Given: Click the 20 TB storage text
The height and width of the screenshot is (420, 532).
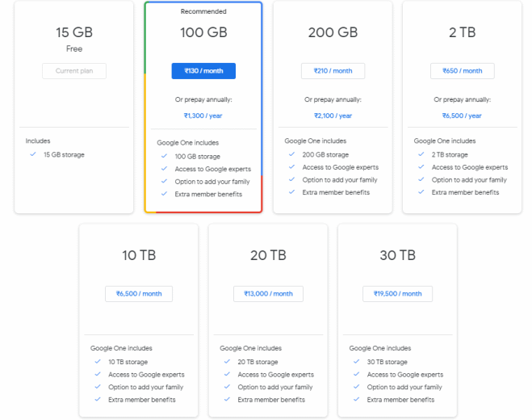Looking at the screenshot, I should [x=258, y=363].
